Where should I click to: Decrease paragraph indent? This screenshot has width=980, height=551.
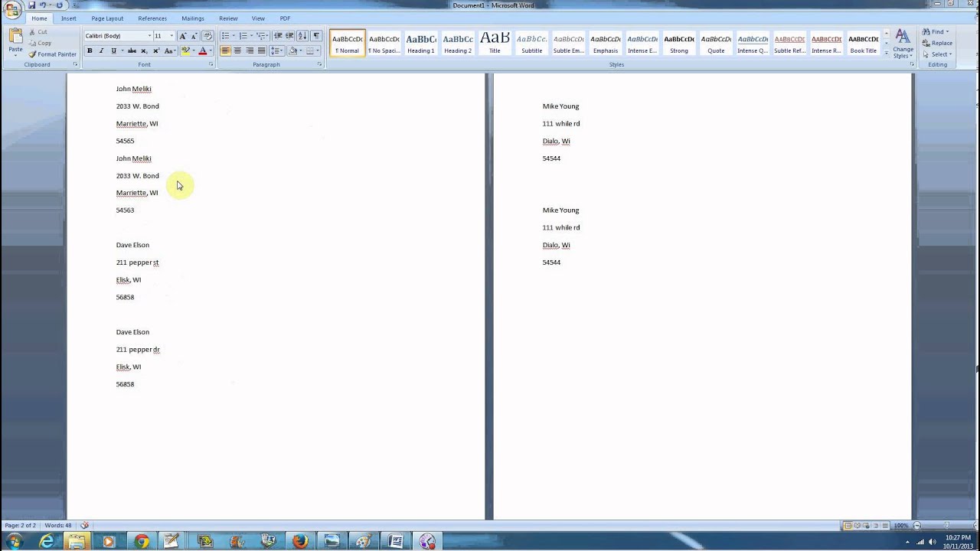coord(278,36)
